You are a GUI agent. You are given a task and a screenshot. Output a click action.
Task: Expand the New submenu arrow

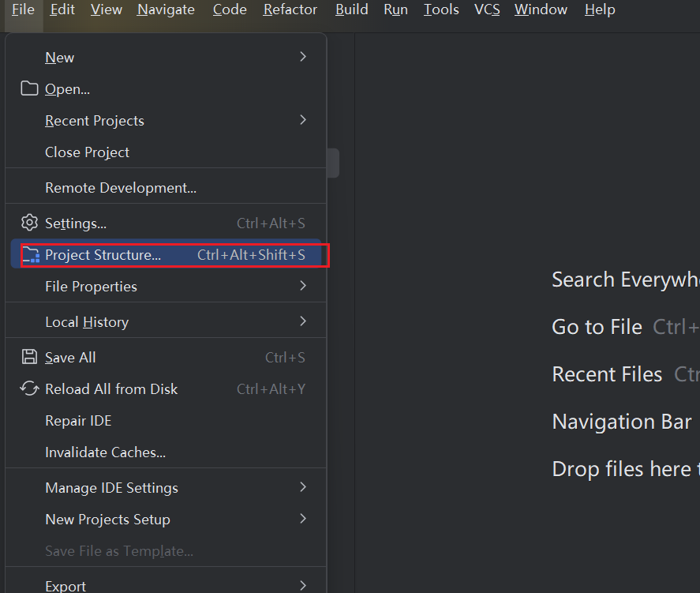303,57
